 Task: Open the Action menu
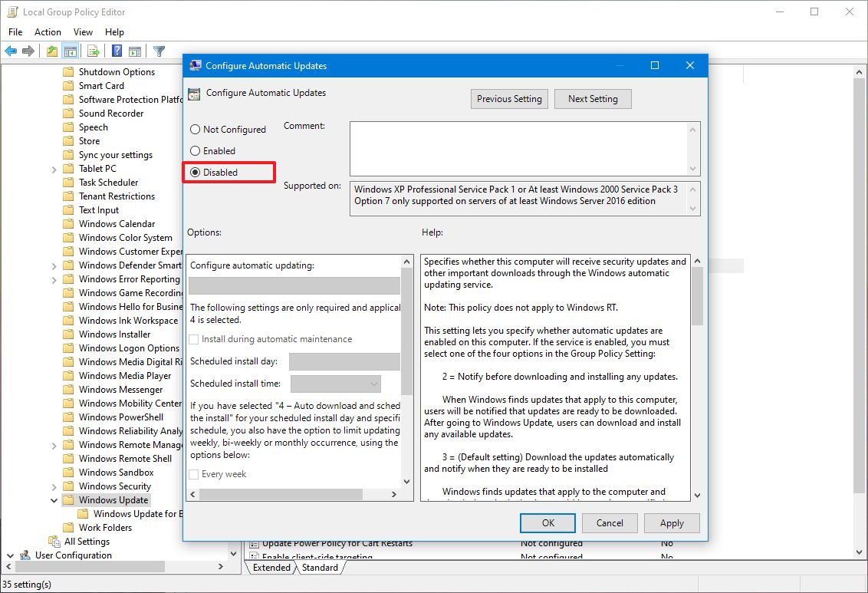48,32
